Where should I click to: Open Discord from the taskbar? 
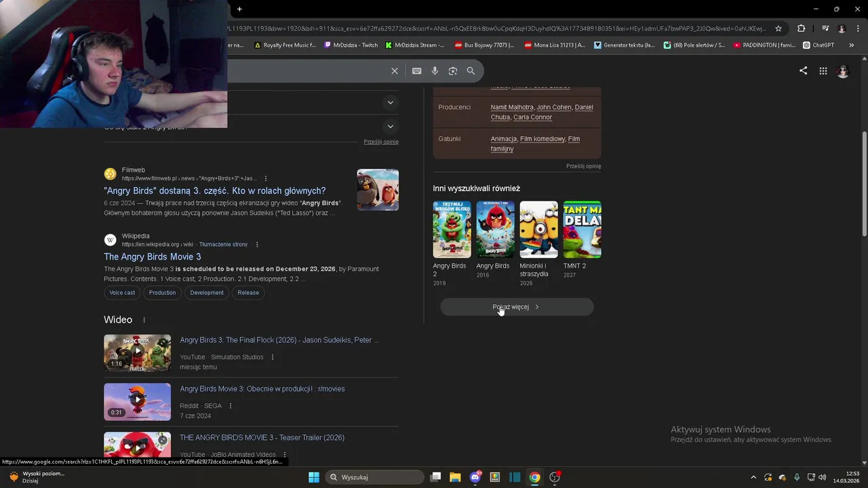pyautogui.click(x=475, y=477)
